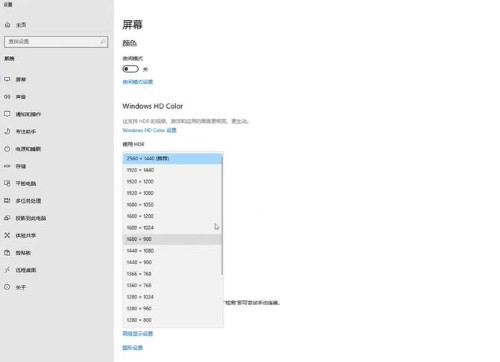The width and height of the screenshot is (500, 362).
Task: Open 电源和睡眠 power icon
Action: click(7, 149)
